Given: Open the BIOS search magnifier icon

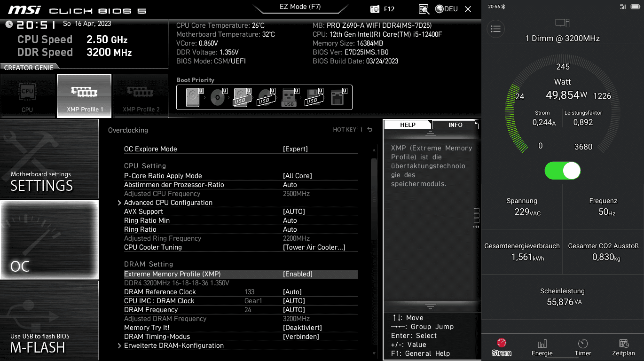Looking at the screenshot, I should pos(424,9).
